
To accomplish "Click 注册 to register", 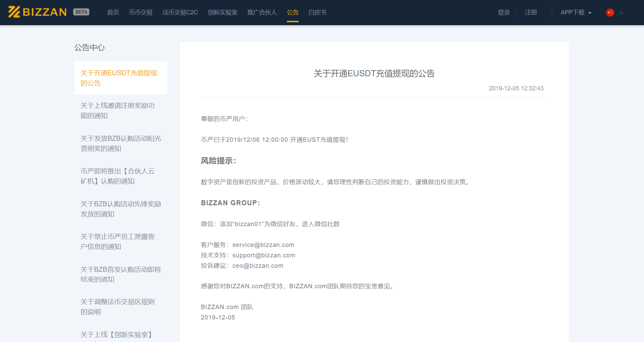I will tap(530, 12).
